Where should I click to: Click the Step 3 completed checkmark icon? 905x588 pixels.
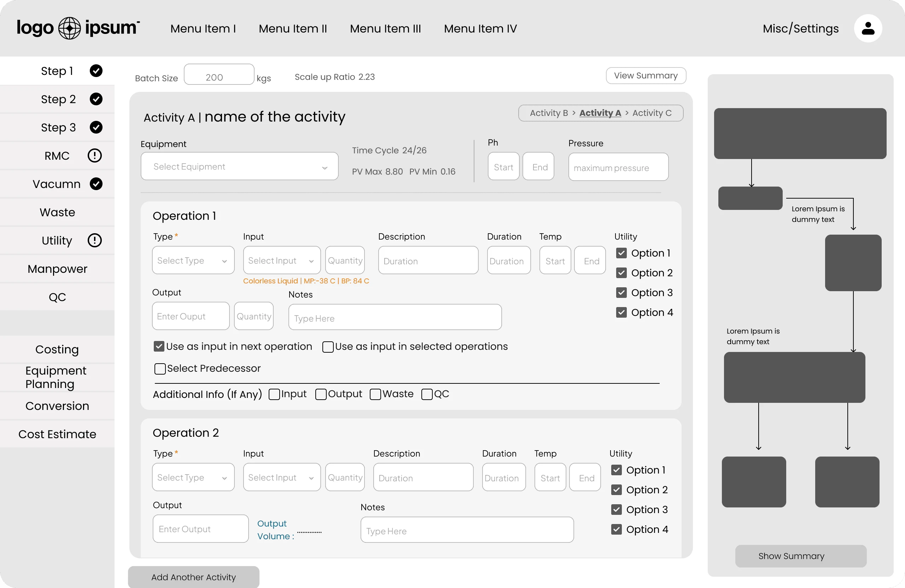pos(96,127)
